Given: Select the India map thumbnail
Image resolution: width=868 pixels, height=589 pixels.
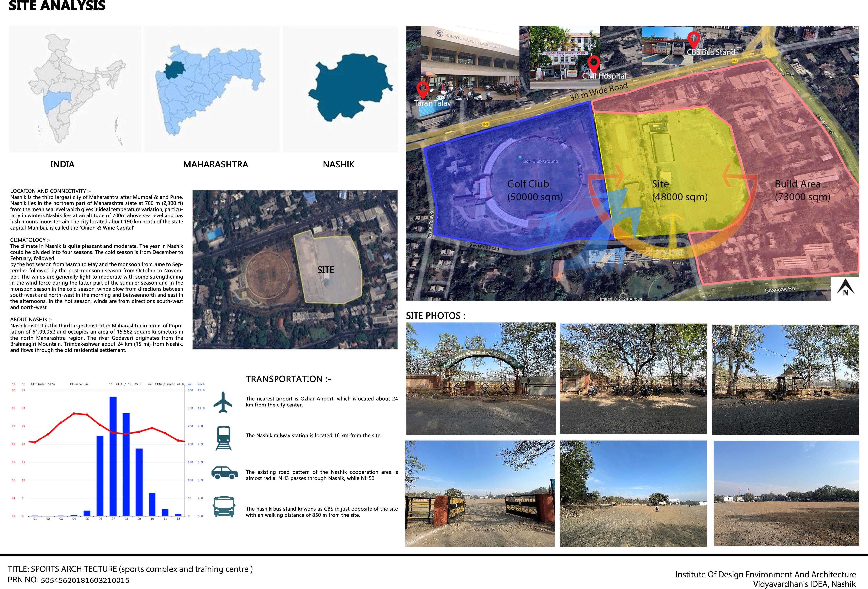Looking at the screenshot, I should click(75, 89).
